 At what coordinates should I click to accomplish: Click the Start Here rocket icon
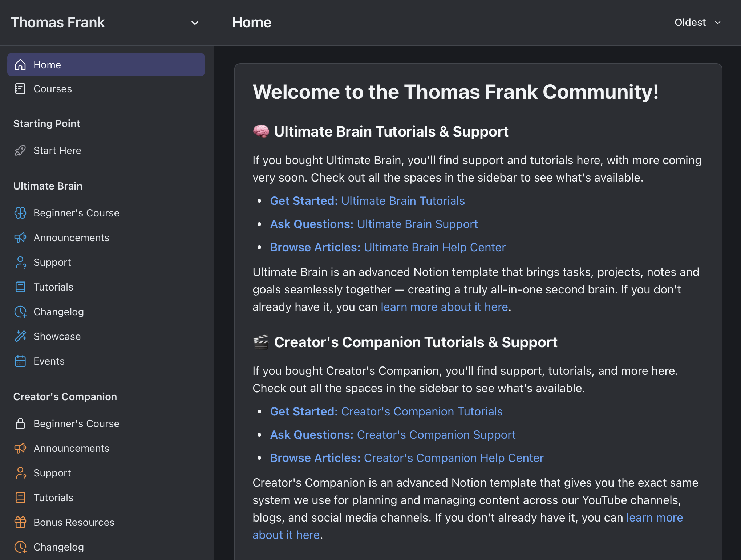pos(20,150)
